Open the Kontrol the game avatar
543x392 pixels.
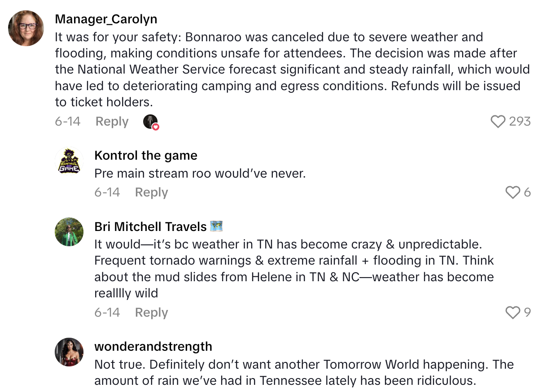click(x=69, y=161)
